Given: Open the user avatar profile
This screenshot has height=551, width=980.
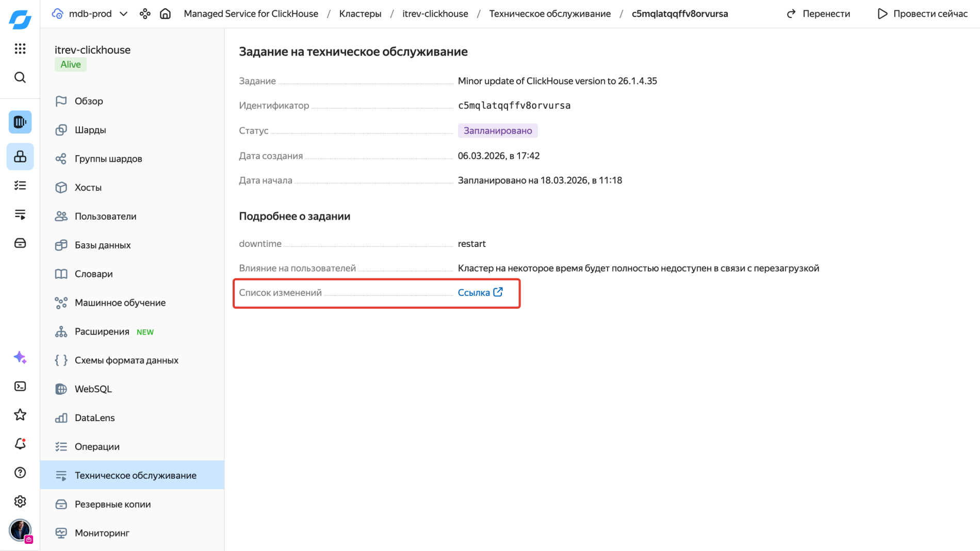Looking at the screenshot, I should (x=20, y=530).
